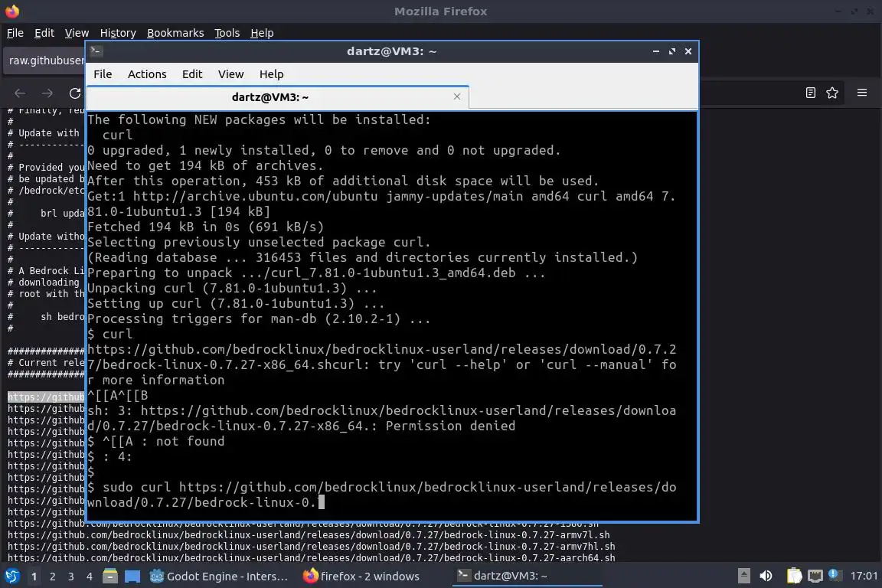Open the clipboard manager tray icon
The image size is (882, 588).
(x=794, y=577)
